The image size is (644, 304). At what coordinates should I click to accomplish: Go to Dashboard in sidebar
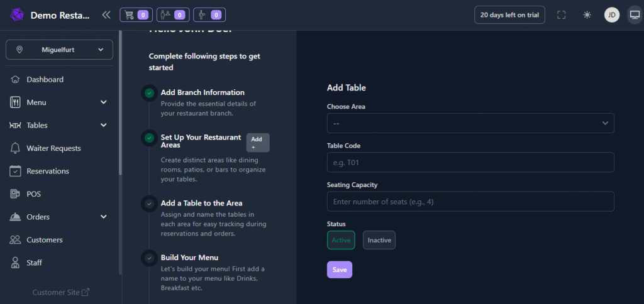click(45, 80)
